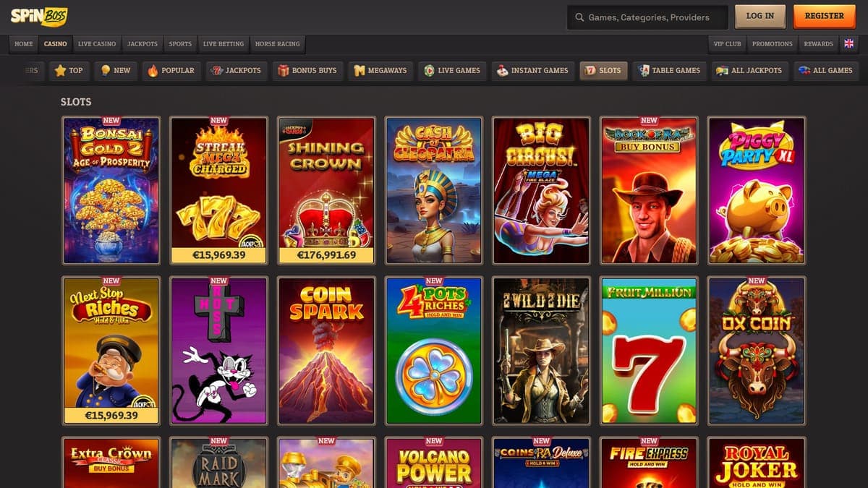Open the Horse Racing tab

coord(277,44)
